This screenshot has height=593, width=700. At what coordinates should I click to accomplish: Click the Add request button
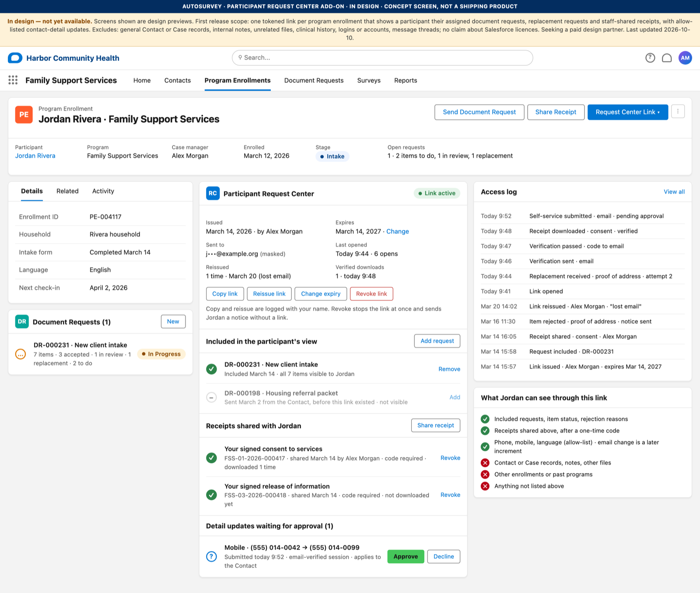pyautogui.click(x=437, y=341)
